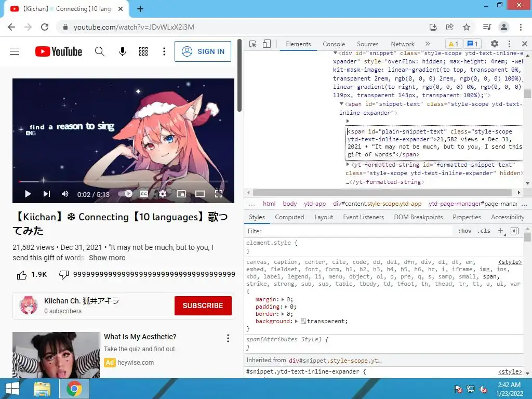
Task: Toggle theater mode
Action: [200, 194]
